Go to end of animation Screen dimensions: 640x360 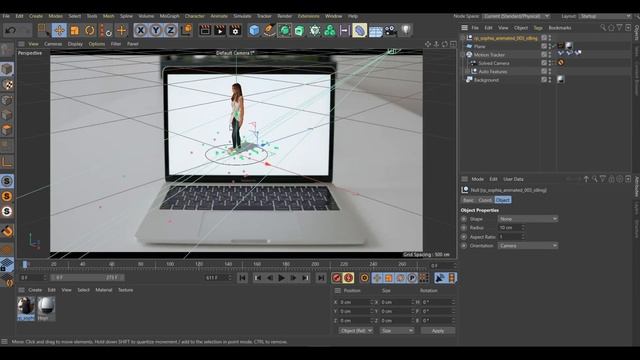coord(321,278)
